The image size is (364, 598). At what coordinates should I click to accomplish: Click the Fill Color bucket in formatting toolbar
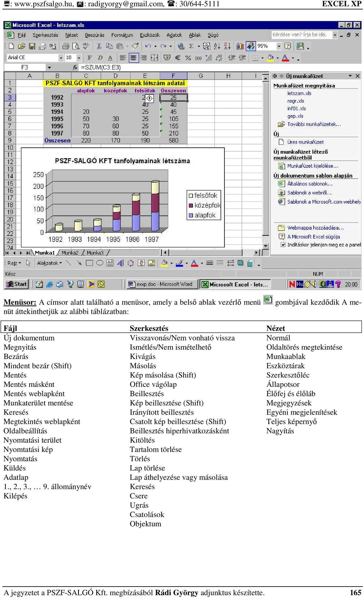click(x=270, y=58)
